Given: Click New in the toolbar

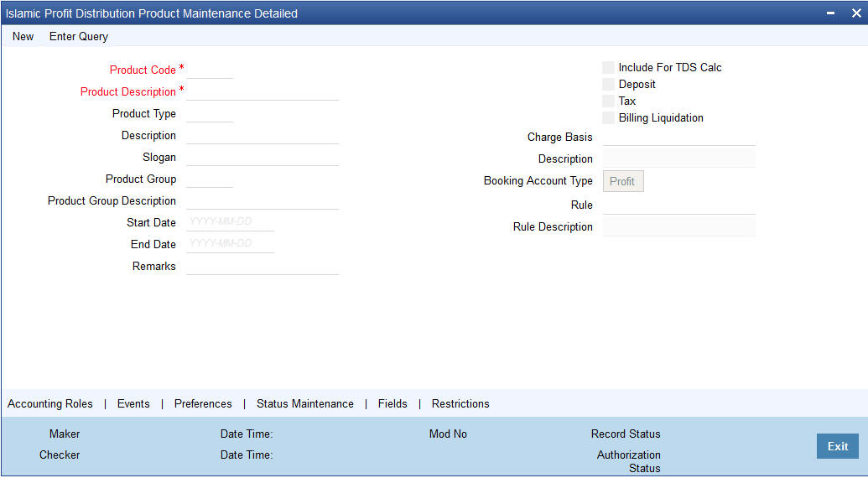Looking at the screenshot, I should point(23,37).
